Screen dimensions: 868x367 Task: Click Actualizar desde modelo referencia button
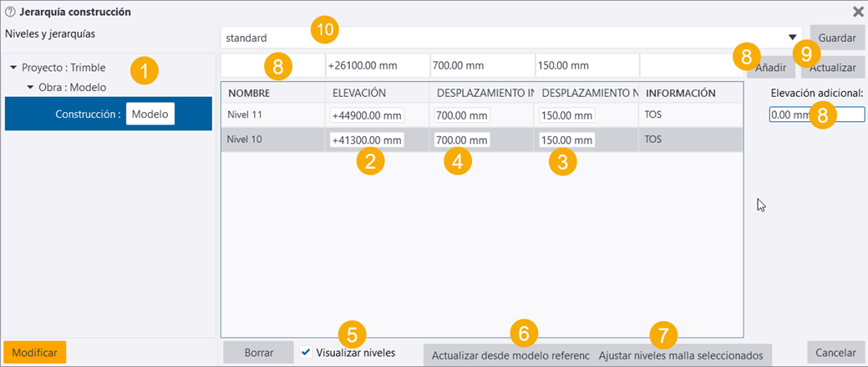[508, 355]
